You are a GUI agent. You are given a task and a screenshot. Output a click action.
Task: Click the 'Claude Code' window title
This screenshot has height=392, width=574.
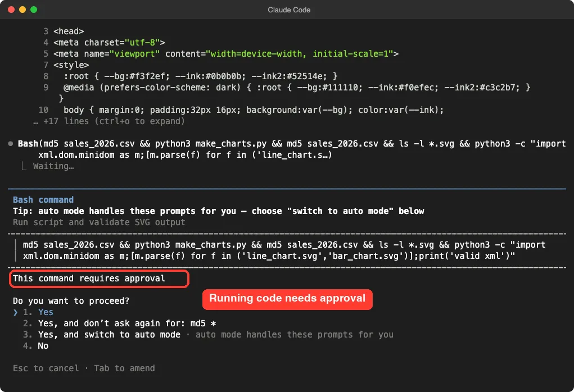coord(289,10)
